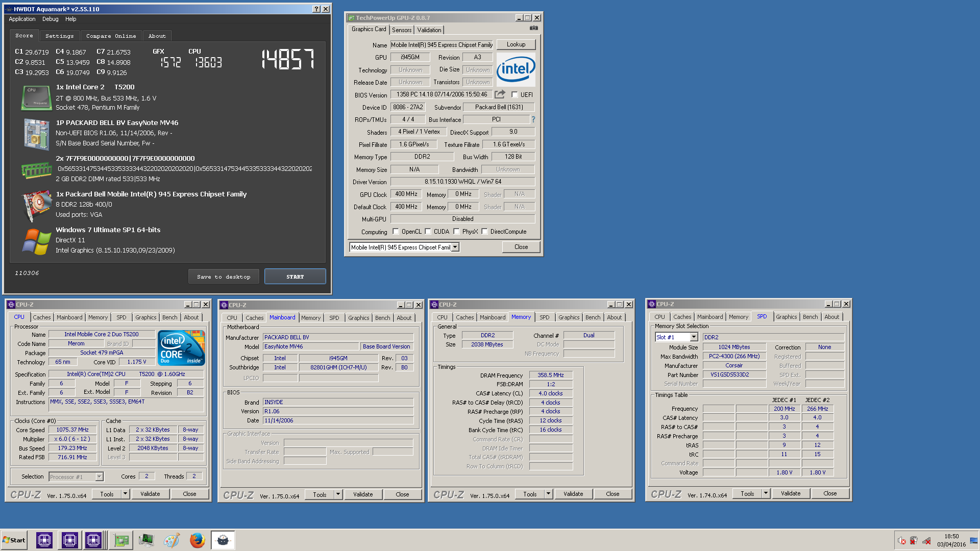Click Close in the CPU-Z Mainboard window
Image resolution: width=980 pixels, height=551 pixels.
click(x=402, y=494)
